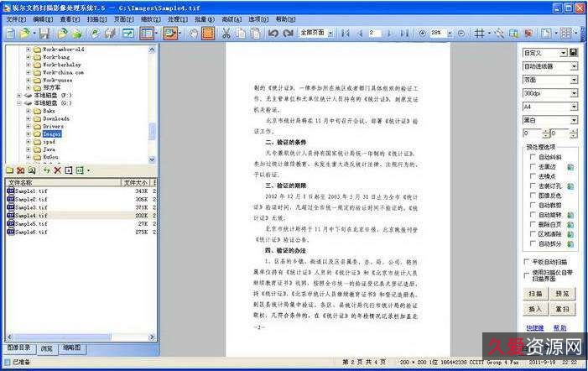Click the save preset disk icon beside 自定义
Image resolution: width=588 pixels, height=371 pixels.
click(x=574, y=53)
